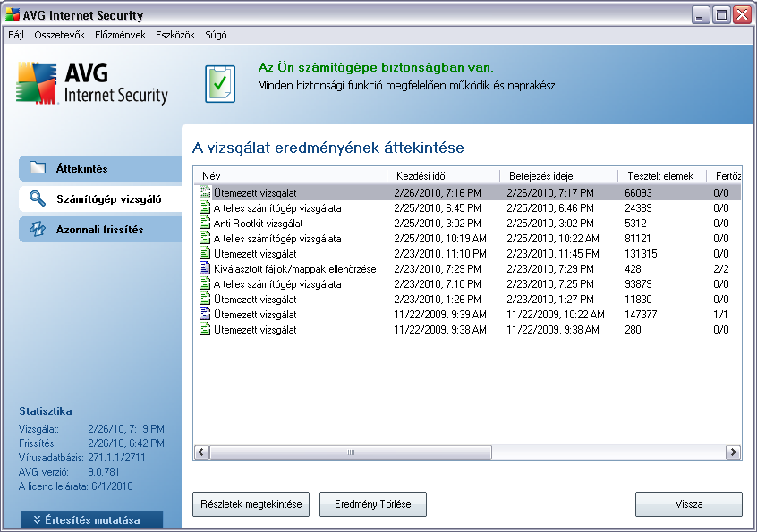The height and width of the screenshot is (532, 757).
Task: Click the Számítógép vizsgáló magnifier icon
Action: coord(38,198)
